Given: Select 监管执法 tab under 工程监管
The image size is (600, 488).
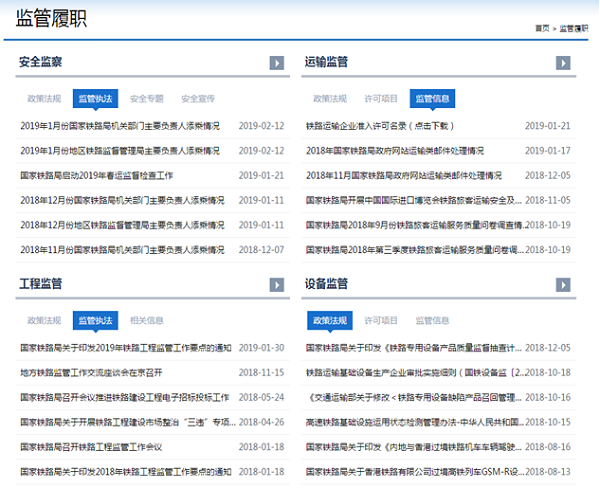Looking at the screenshot, I should [95, 321].
